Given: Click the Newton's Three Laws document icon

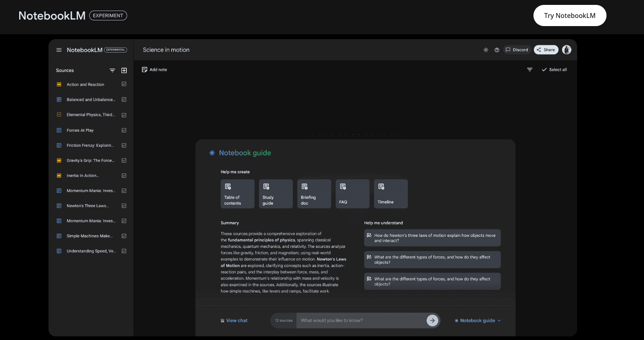Looking at the screenshot, I should (59, 205).
